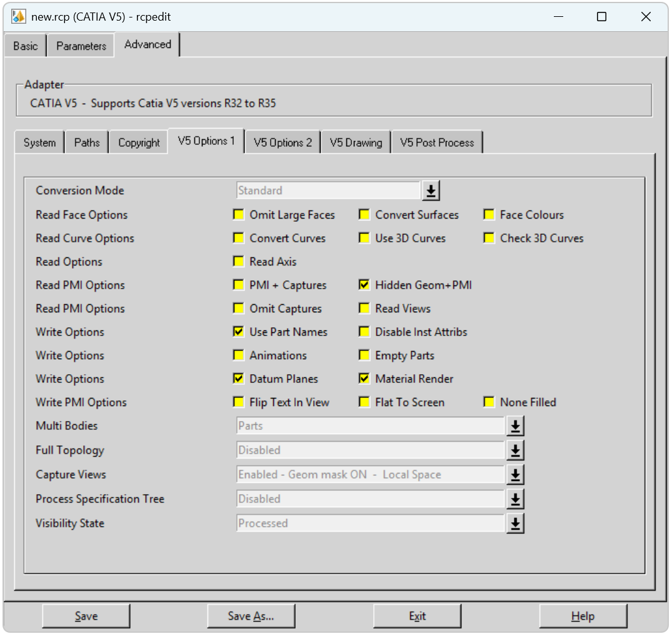Uncheck the Material Render checkbox

364,379
